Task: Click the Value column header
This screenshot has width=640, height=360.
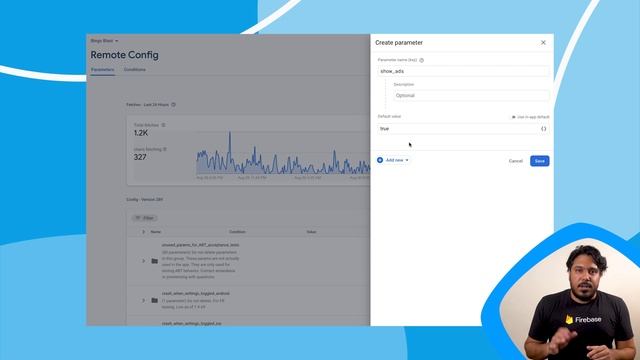Action: click(311, 232)
